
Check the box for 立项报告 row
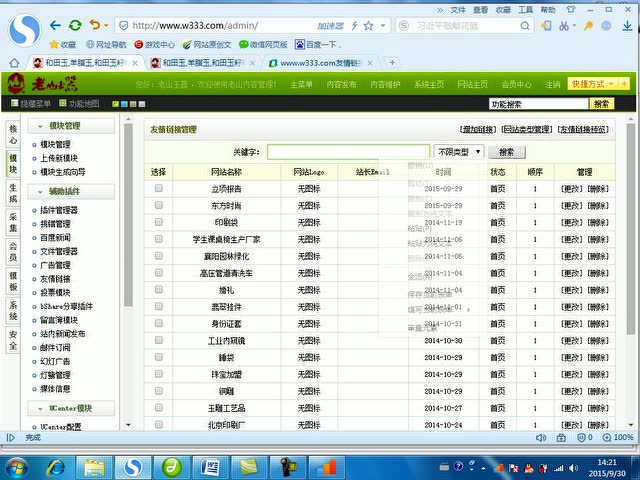159,188
